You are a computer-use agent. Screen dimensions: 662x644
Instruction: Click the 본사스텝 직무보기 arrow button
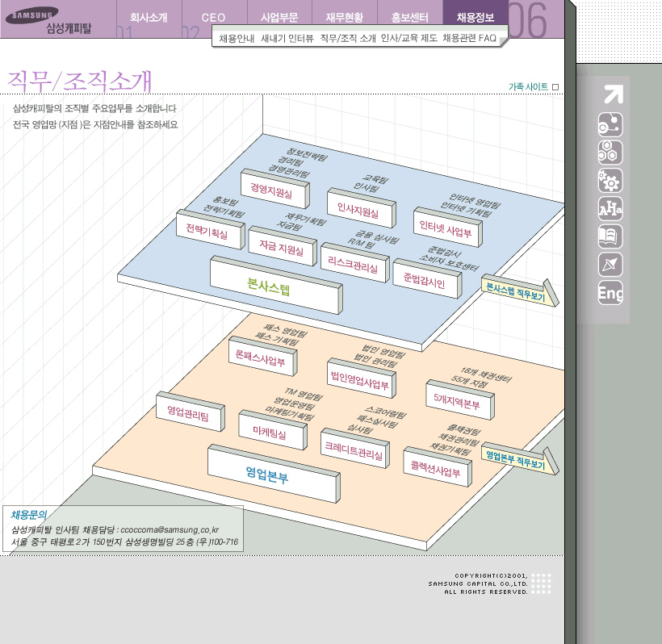(519, 291)
